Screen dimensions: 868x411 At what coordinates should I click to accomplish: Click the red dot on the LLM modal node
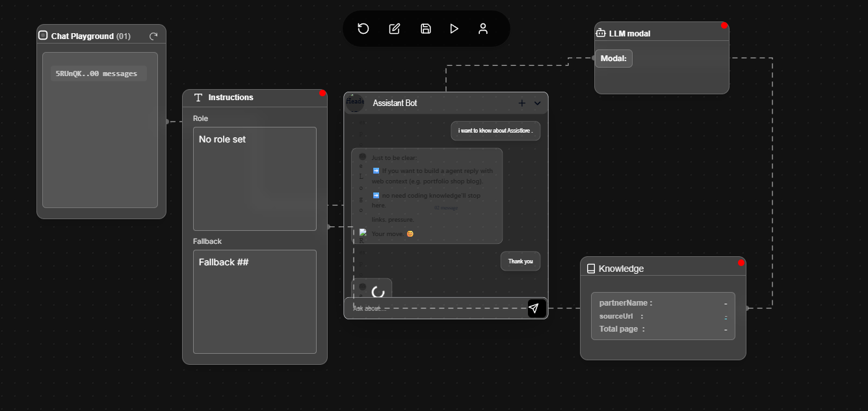point(724,27)
